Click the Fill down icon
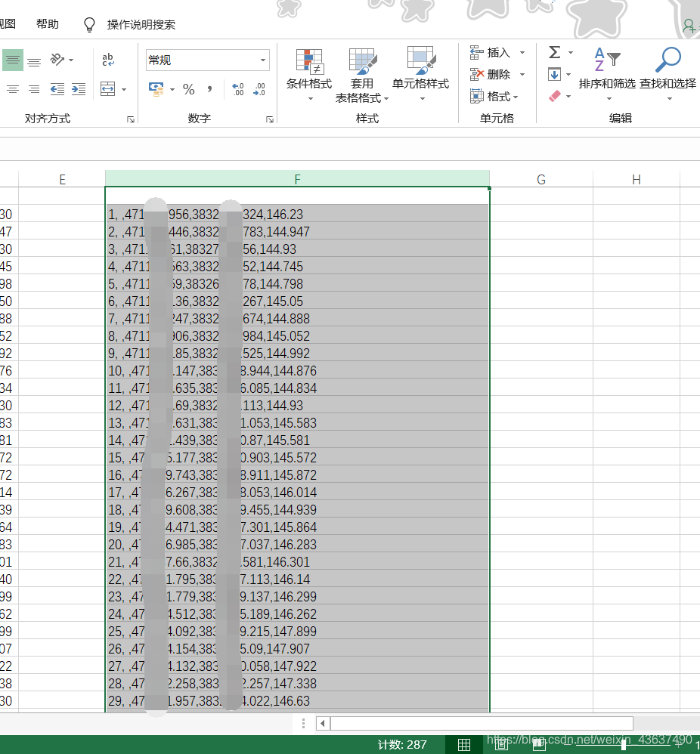Viewport: 700px width, 754px height. pos(554,75)
